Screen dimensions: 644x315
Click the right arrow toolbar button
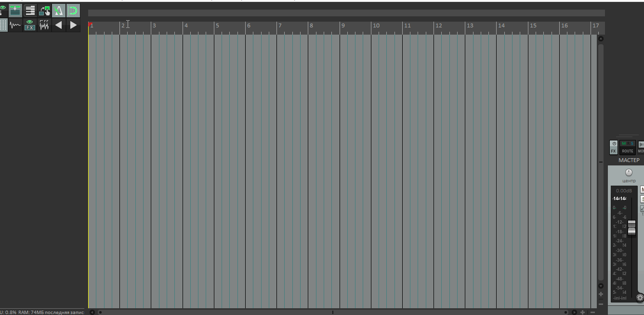(x=73, y=25)
